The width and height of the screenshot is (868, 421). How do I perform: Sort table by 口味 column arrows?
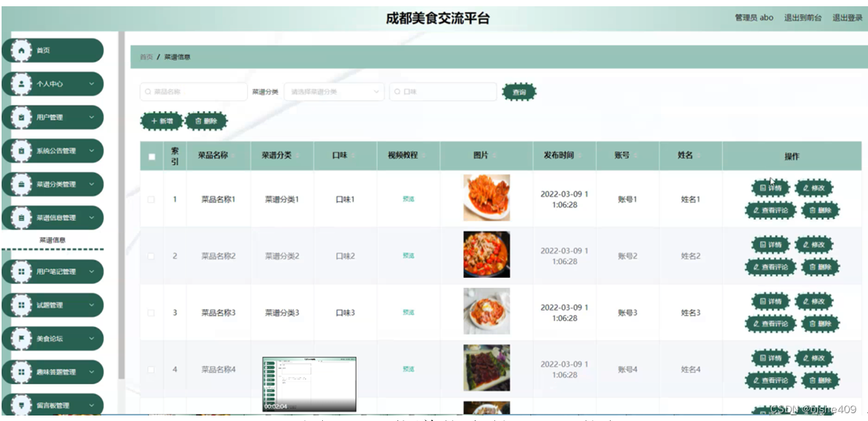pyautogui.click(x=352, y=157)
